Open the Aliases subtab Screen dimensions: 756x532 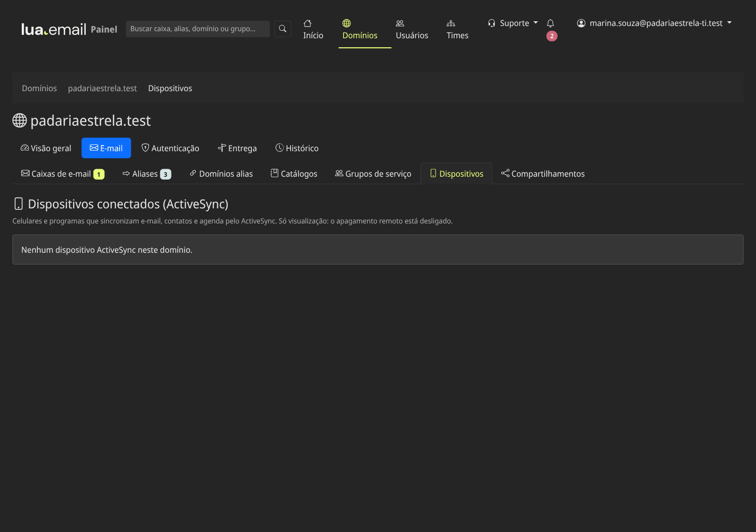point(147,174)
